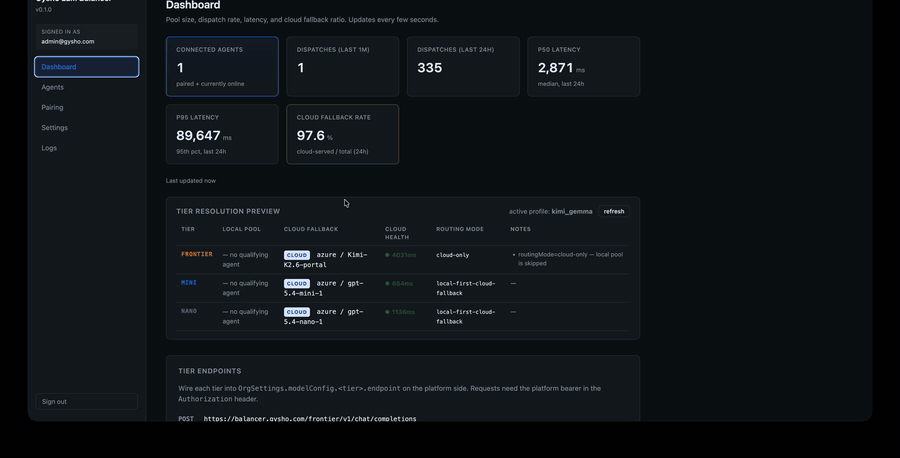Click the Cloud Fallback Rate card
The image size is (900, 458).
(x=343, y=134)
